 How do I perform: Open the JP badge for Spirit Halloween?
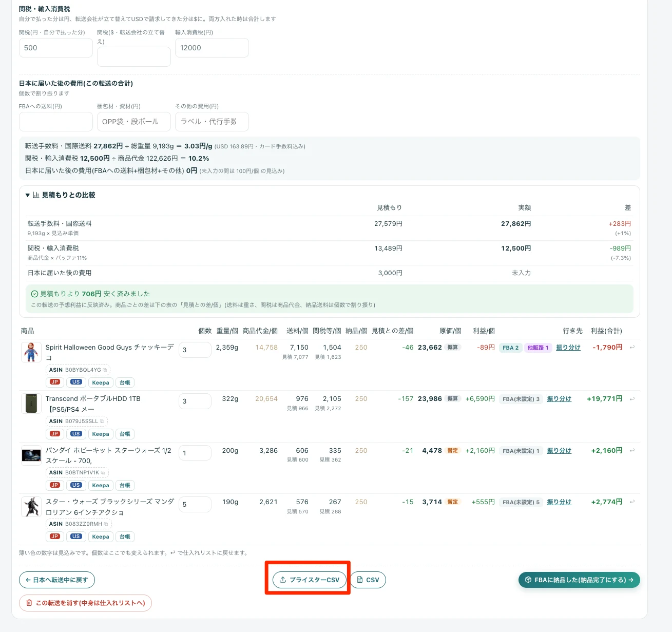(55, 382)
